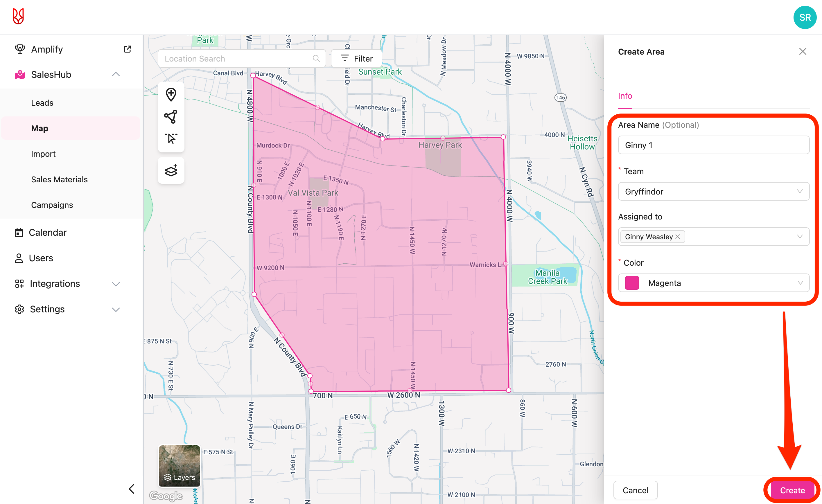The height and width of the screenshot is (504, 822).
Task: Remove Ginny Weasley tag from Assigned to
Action: point(678,237)
